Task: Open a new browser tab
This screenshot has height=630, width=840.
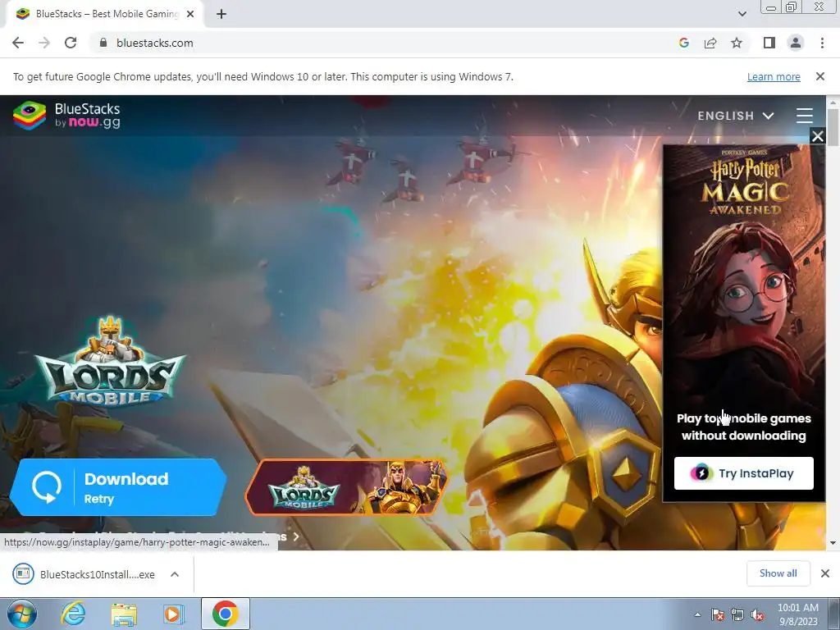Action: [221, 14]
